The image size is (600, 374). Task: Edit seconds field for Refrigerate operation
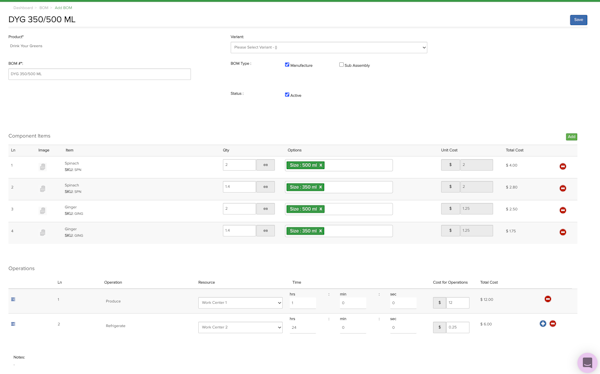point(403,327)
